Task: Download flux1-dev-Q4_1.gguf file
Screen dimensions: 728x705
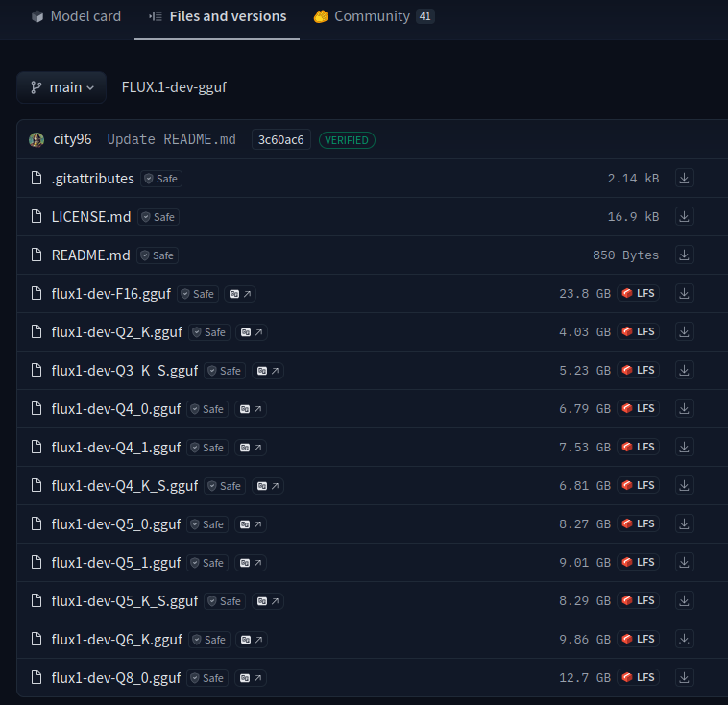Action: pos(684,448)
